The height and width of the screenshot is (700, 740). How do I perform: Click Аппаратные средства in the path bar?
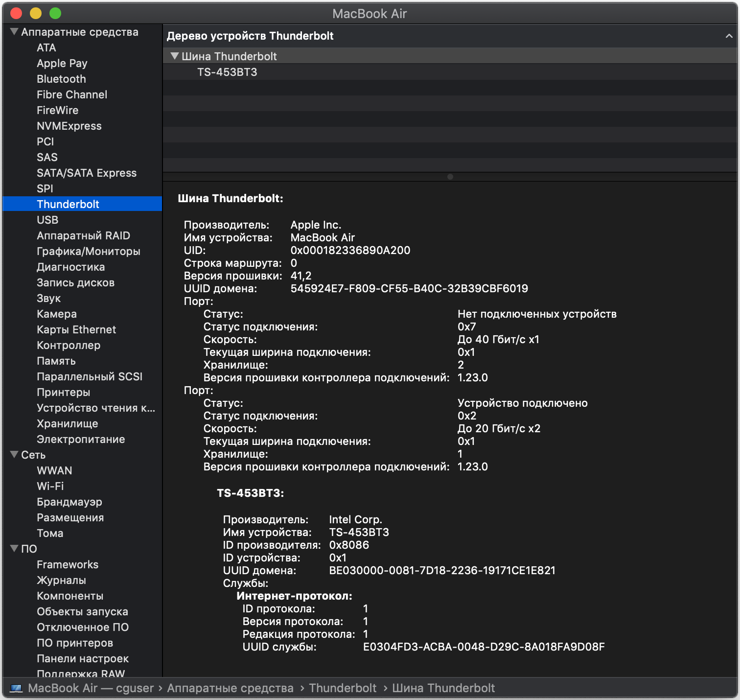tap(230, 688)
